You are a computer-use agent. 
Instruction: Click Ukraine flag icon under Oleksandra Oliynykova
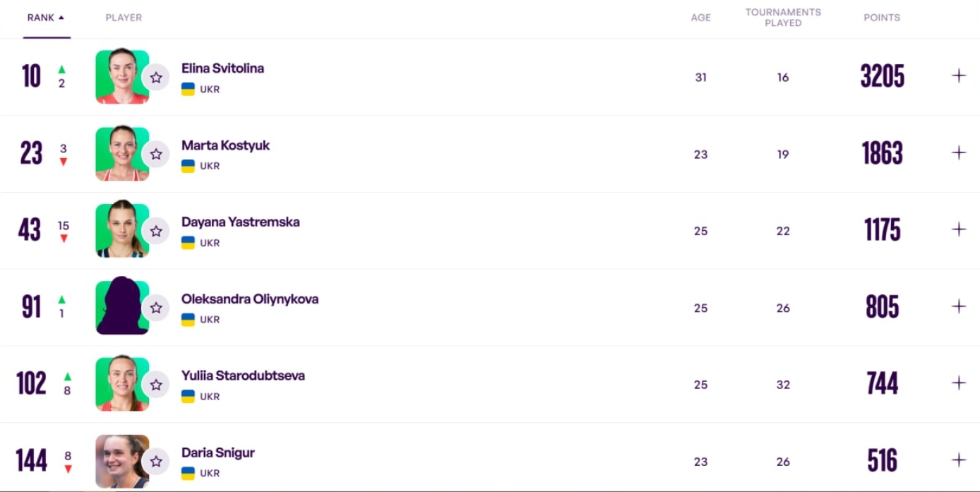(x=188, y=319)
